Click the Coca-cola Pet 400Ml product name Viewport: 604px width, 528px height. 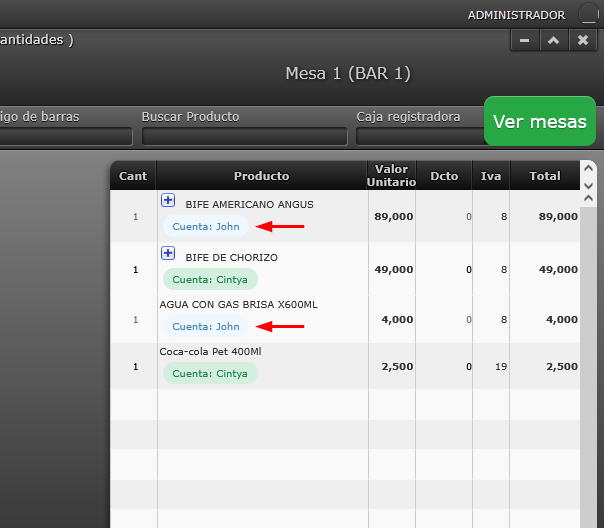[x=210, y=352]
